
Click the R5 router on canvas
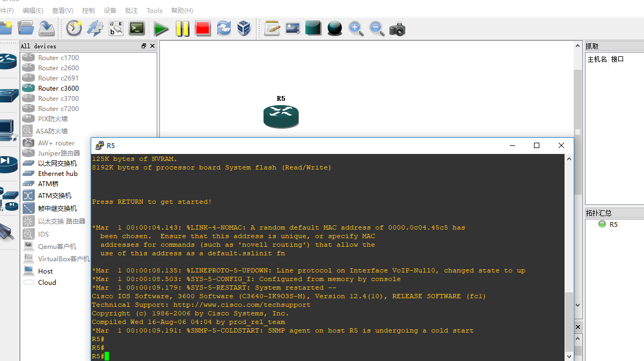coord(281,116)
